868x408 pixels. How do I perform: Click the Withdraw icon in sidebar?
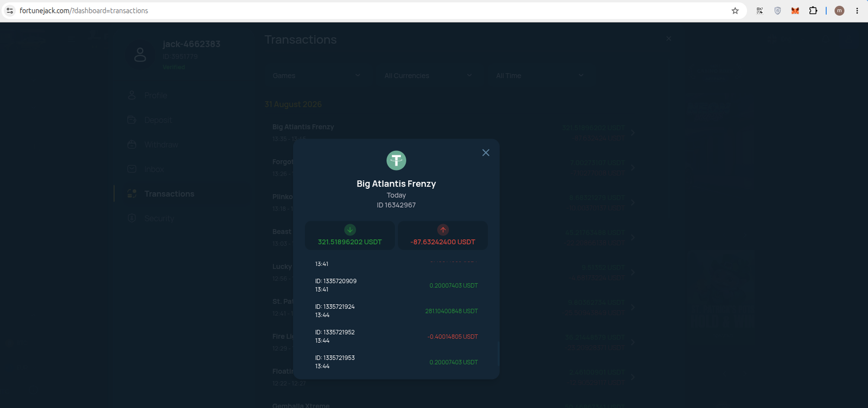(132, 144)
